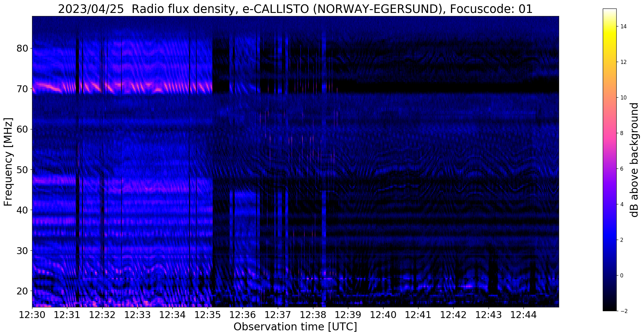Click the colorbar tick label 2
The width and height of the screenshot is (644, 336).
pos(621,240)
